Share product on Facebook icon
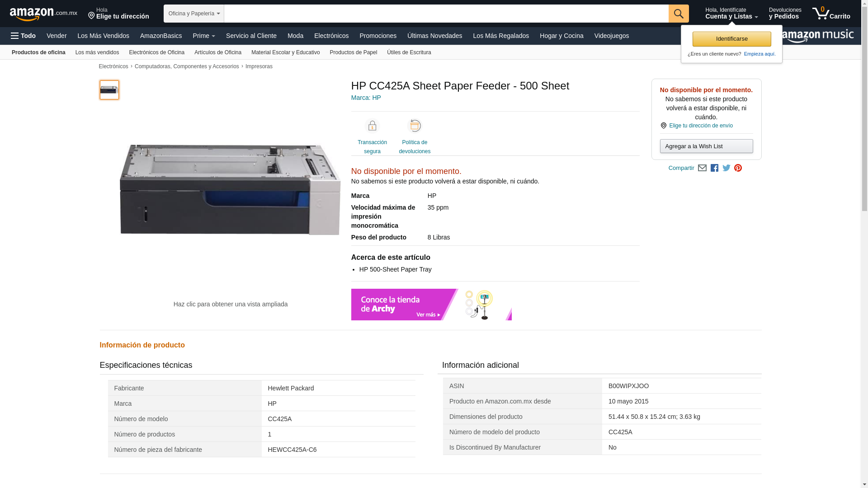The height and width of the screenshot is (488, 868). [x=714, y=168]
